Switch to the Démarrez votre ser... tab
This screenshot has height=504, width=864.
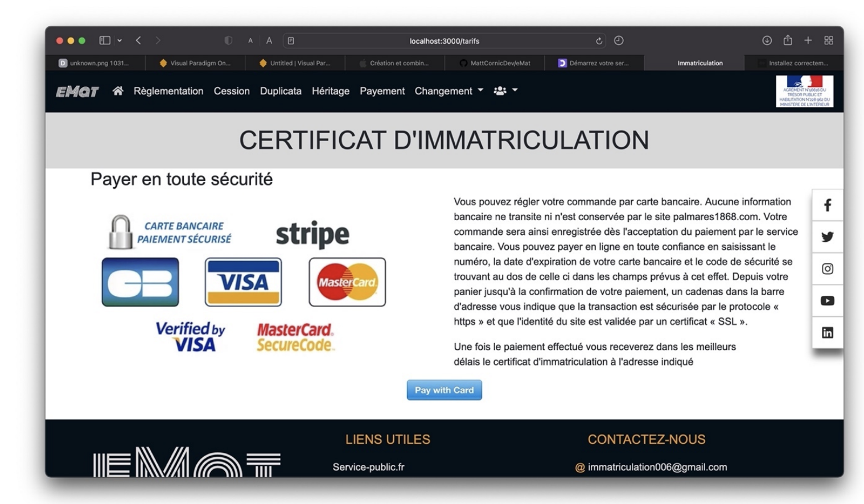tap(594, 63)
